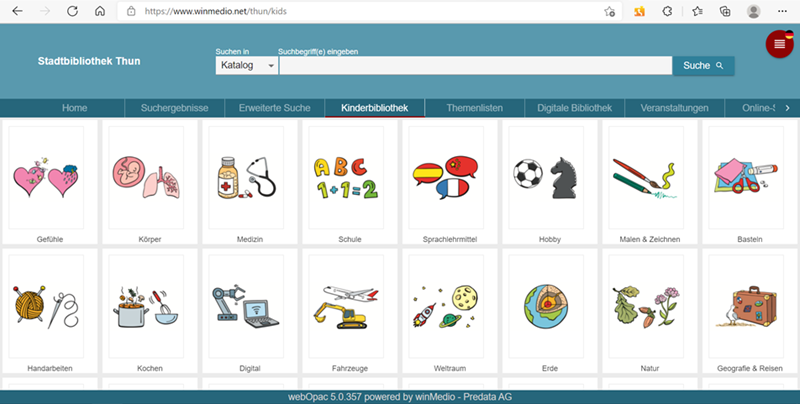
Task: Go to the Veranstaltungen tab
Action: (x=674, y=108)
